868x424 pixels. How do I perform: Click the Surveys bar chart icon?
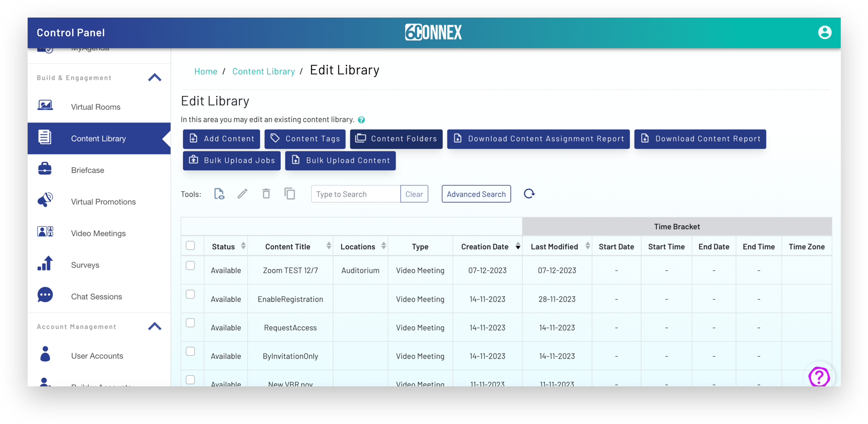(45, 263)
